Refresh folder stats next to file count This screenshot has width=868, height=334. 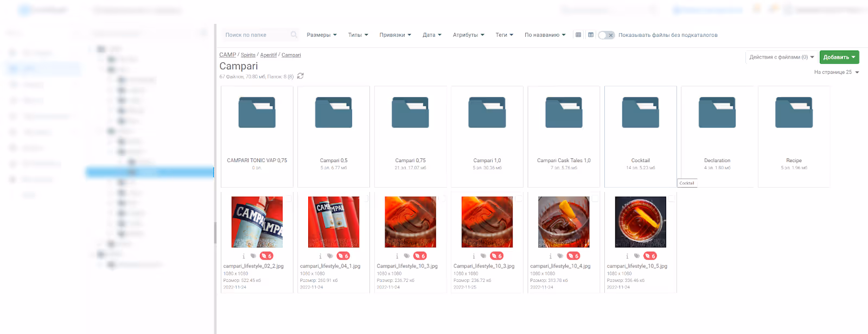pos(301,76)
